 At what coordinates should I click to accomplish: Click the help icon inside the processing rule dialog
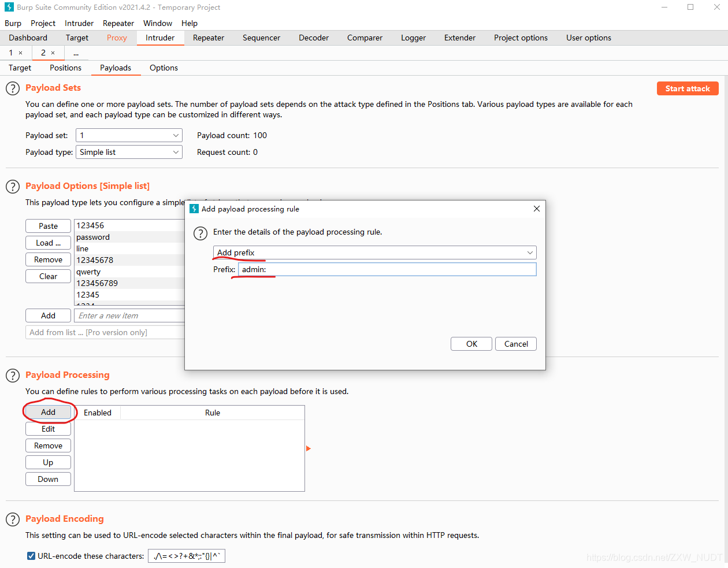[x=200, y=233]
